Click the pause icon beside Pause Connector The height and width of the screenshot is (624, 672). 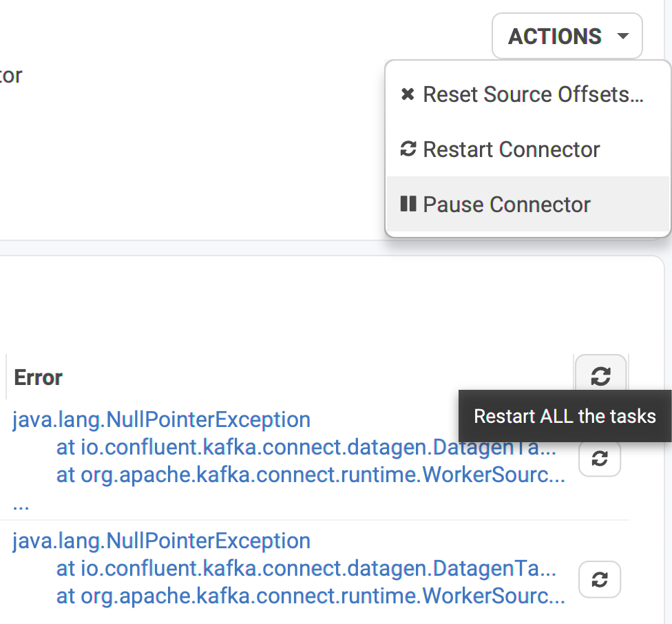coord(408,204)
